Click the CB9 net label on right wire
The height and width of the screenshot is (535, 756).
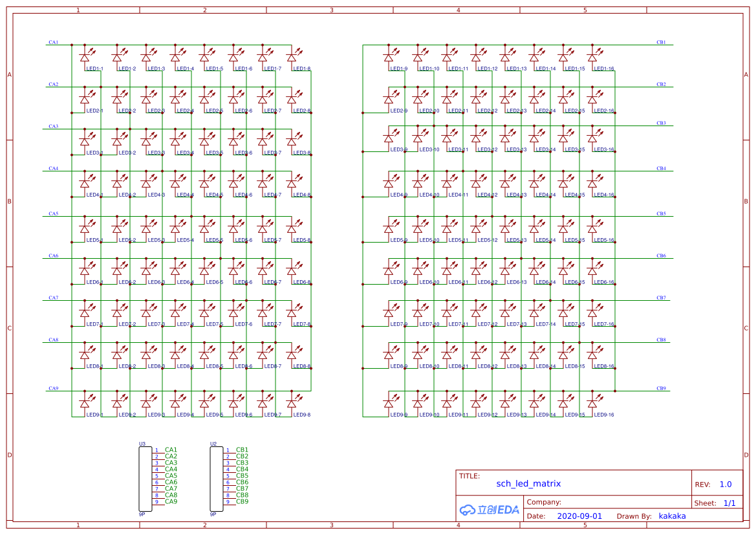(661, 388)
